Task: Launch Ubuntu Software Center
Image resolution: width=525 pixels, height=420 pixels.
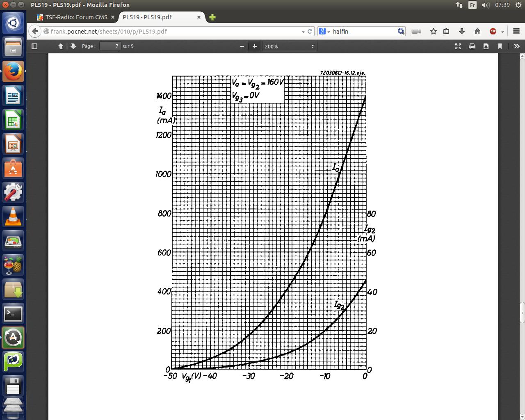Action: tap(13, 169)
